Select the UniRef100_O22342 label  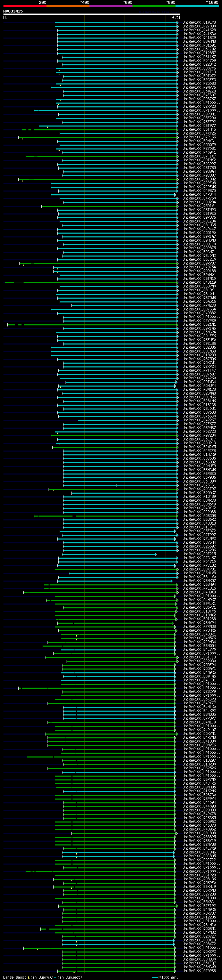(x=199, y=65)
